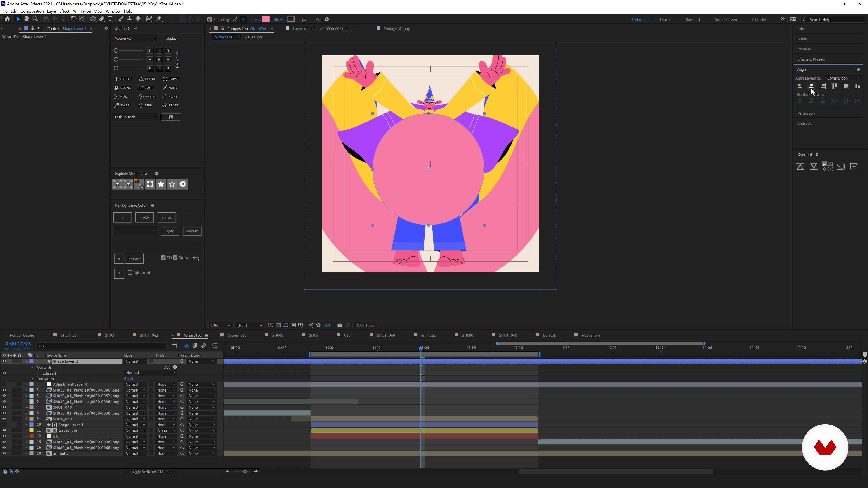Click the Burst tool in Motion 2
The width and height of the screenshot is (868, 488).
coord(170,79)
